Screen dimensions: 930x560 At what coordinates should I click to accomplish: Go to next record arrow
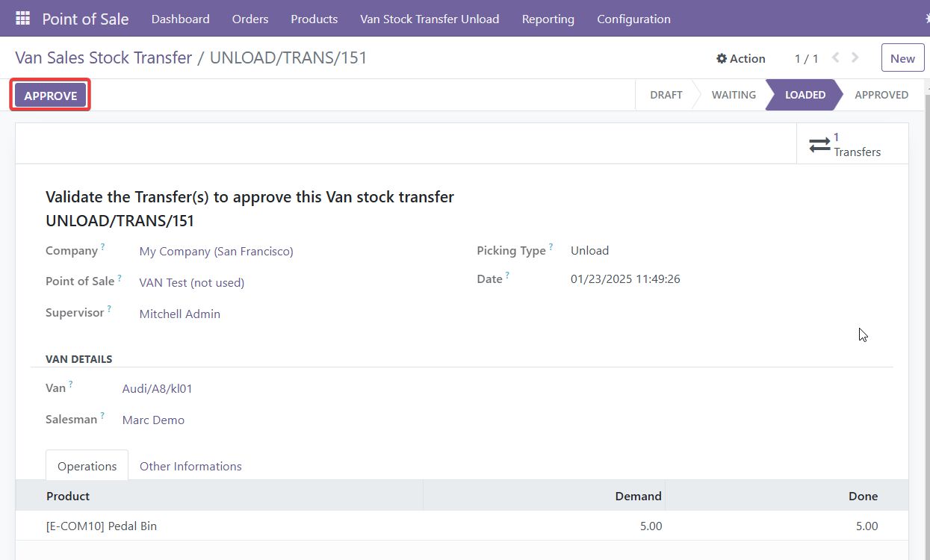tap(855, 57)
